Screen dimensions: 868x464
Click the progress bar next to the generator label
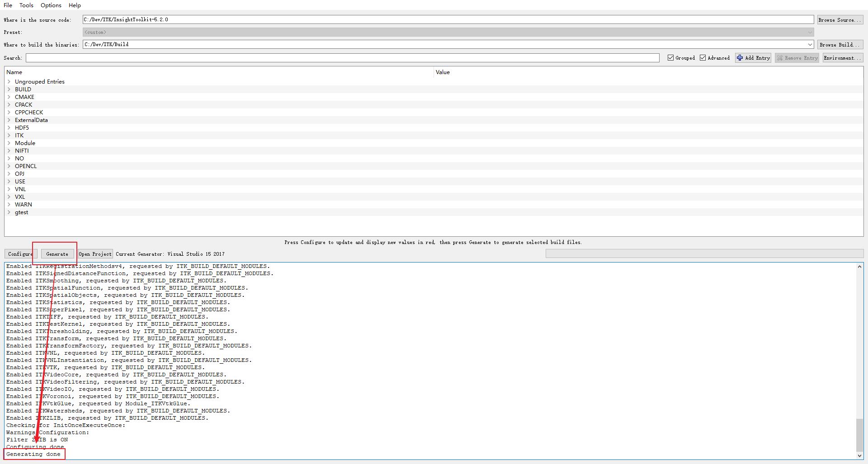click(704, 254)
